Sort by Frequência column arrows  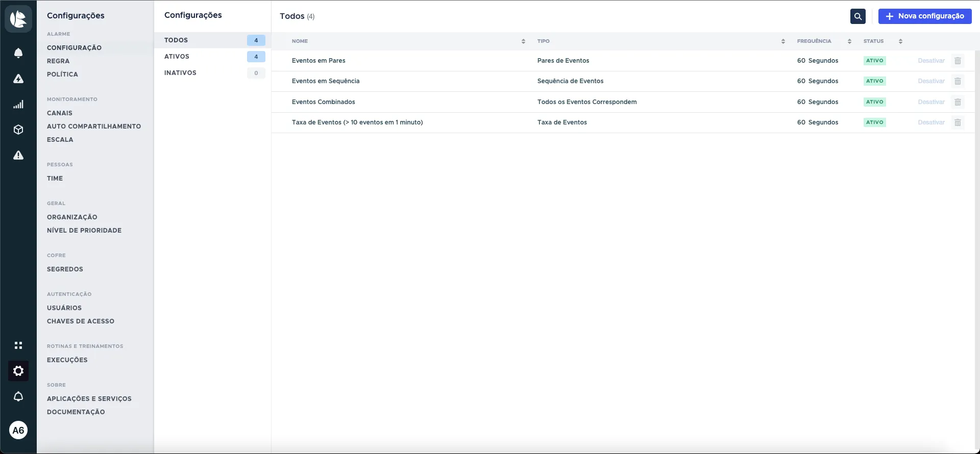(849, 41)
